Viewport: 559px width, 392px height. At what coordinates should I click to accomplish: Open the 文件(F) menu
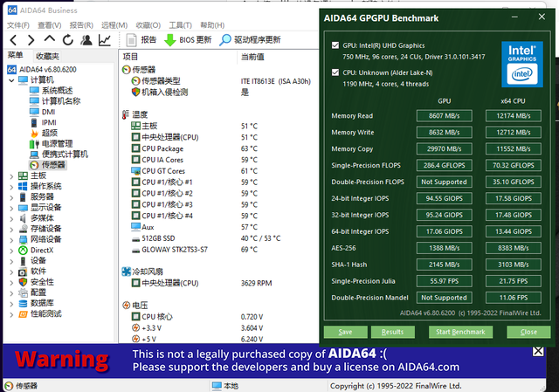click(18, 25)
